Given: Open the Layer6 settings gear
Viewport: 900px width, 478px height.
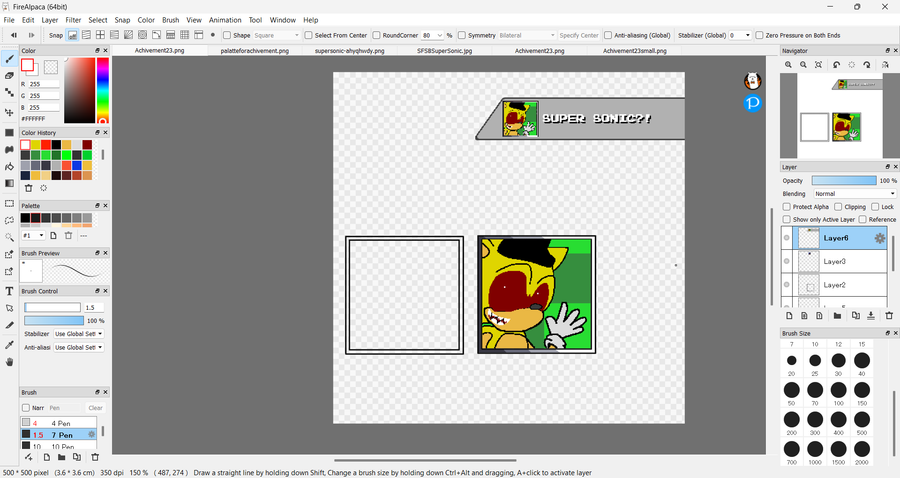Looking at the screenshot, I should [x=879, y=238].
